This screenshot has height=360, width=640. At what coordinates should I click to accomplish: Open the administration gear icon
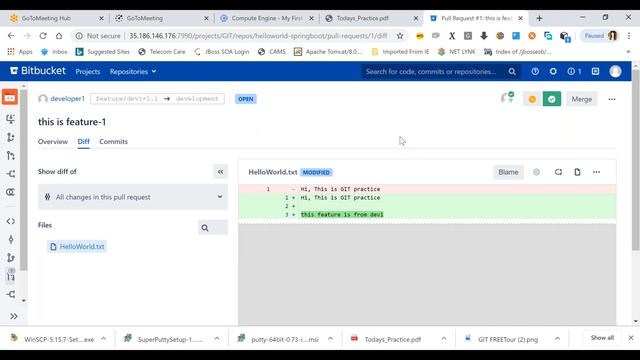pos(553,71)
